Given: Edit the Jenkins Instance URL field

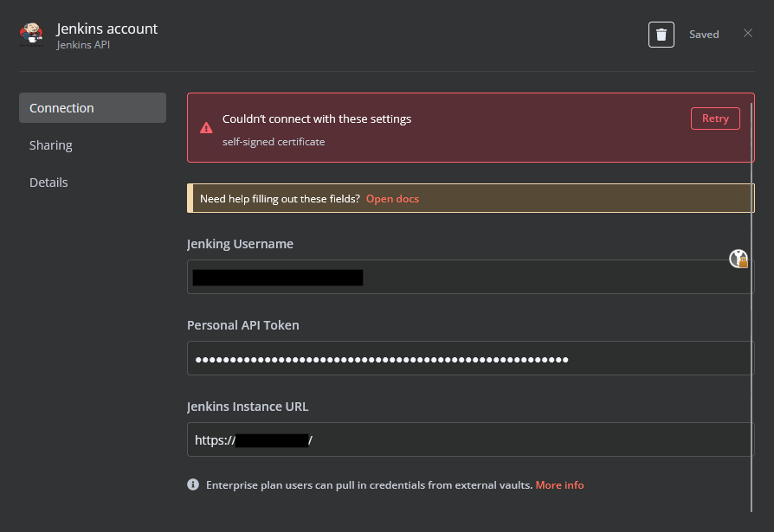Looking at the screenshot, I should tap(470, 439).
